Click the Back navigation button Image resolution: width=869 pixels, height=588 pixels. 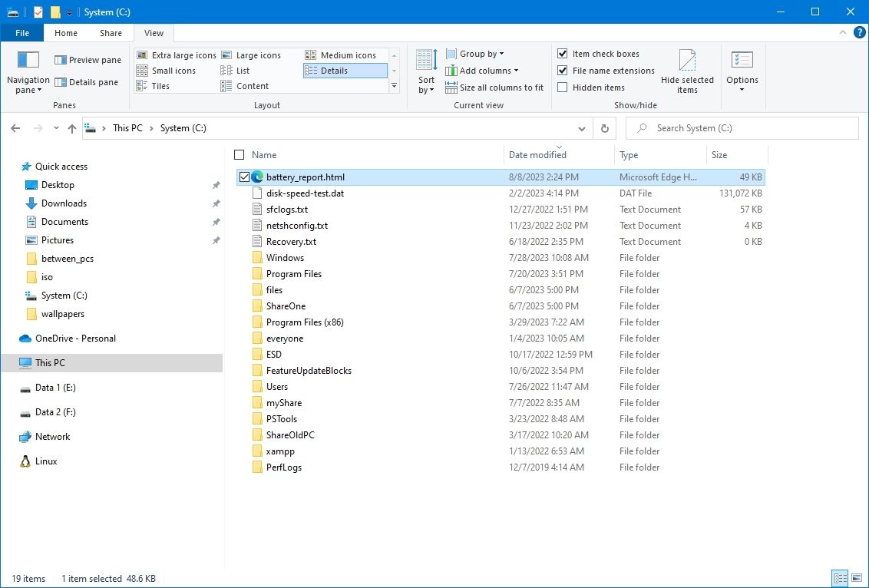coord(15,128)
